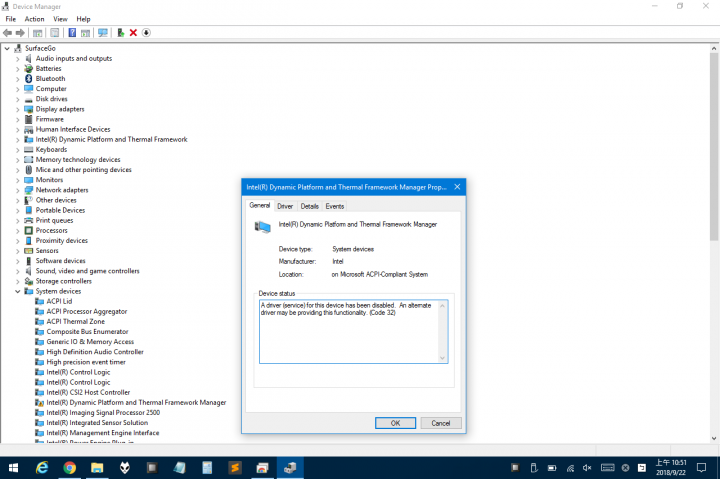The image size is (720, 479).
Task: Expand the Bluetooth category
Action: 17,79
